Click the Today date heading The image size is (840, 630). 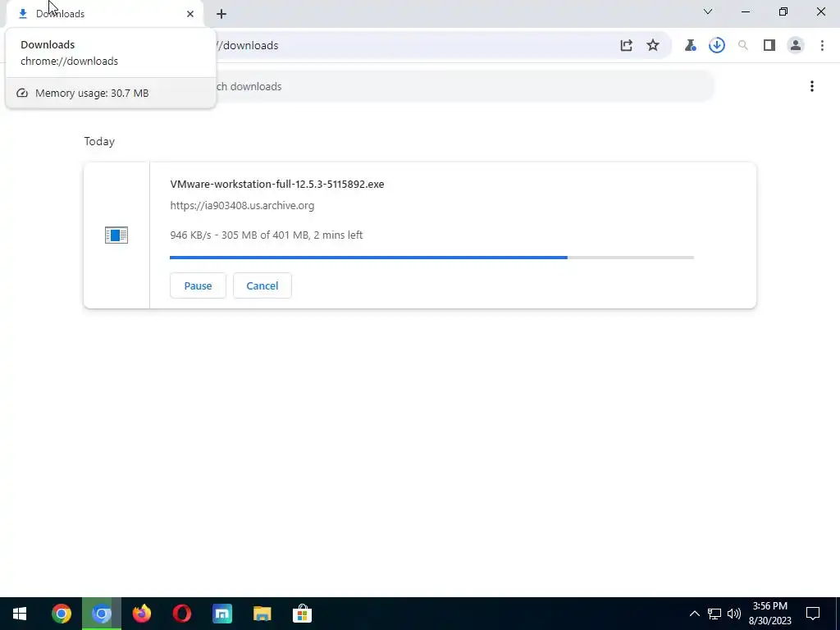tap(99, 141)
